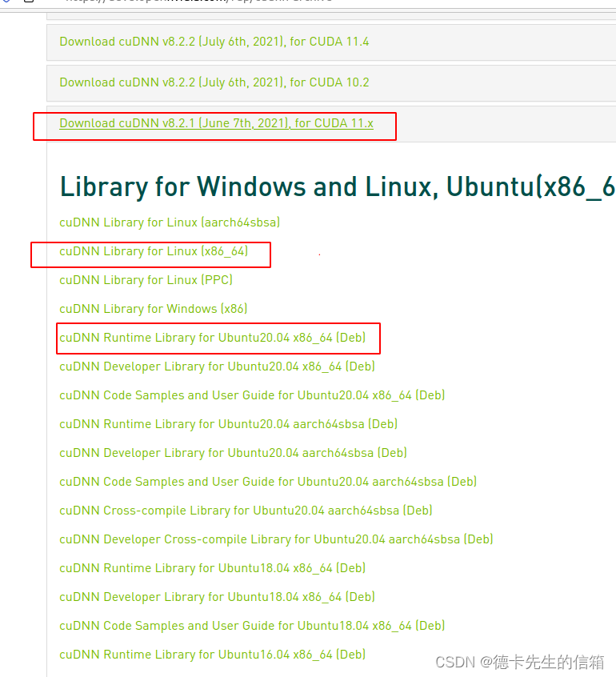Open Download cuDNN v8.2.2 for CUDA 11.4
Image resolution: width=616 pixels, height=677 pixels.
pos(214,42)
